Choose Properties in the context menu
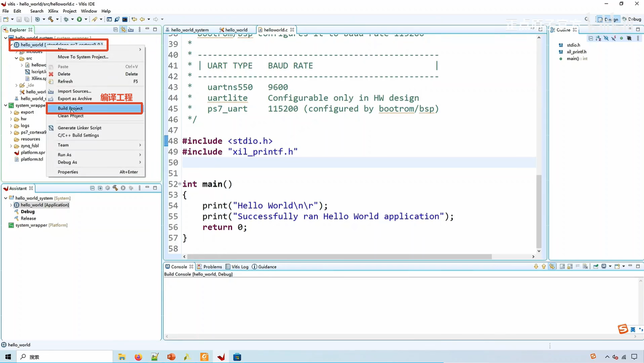This screenshot has width=644, height=363. [96, 172]
